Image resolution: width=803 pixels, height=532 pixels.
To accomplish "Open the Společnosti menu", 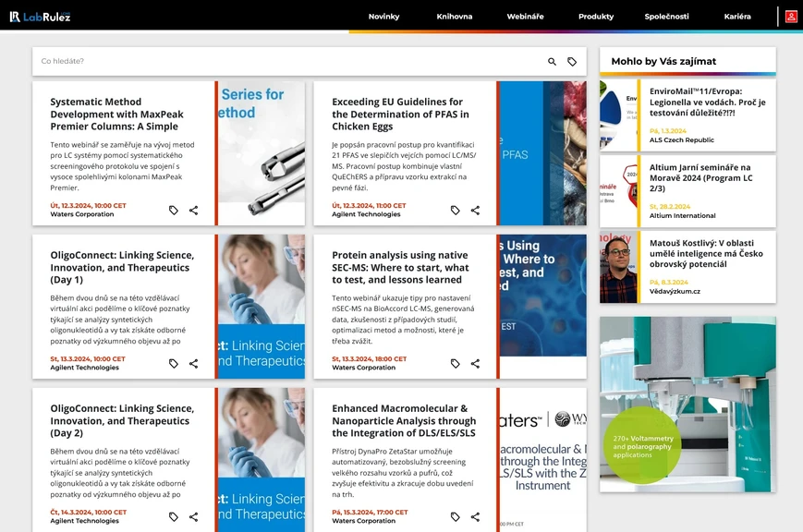I will tap(666, 17).
